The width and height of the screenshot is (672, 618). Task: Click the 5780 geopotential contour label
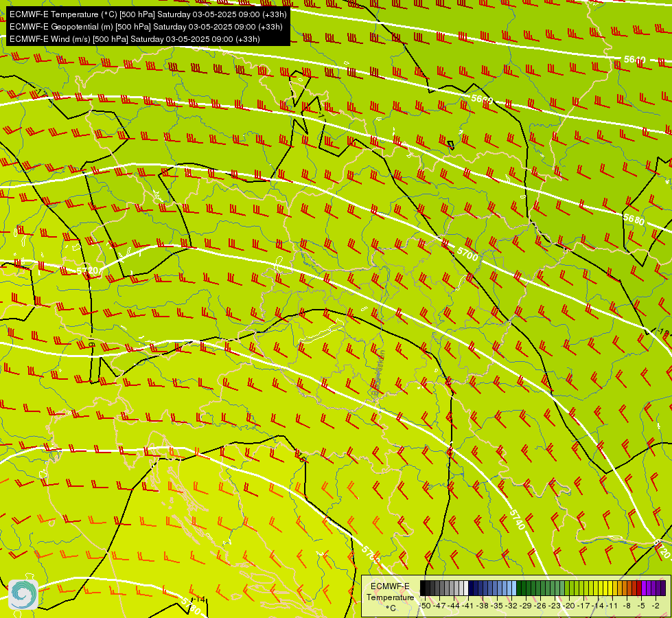pyautogui.click(x=191, y=606)
